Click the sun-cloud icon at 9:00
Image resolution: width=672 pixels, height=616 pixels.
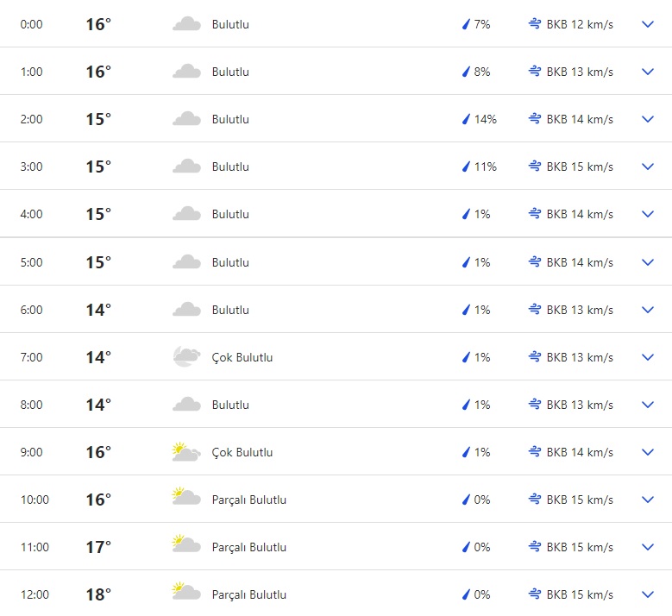186,452
